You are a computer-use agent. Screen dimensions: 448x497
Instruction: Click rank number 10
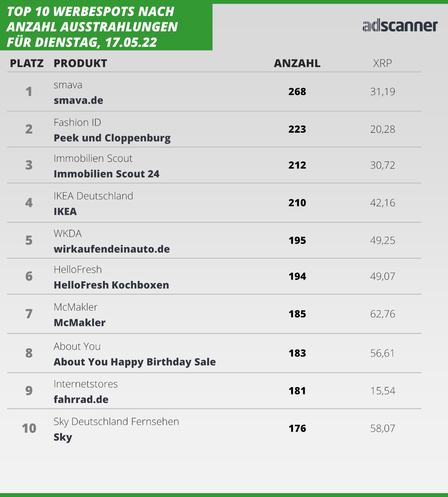[29, 428]
